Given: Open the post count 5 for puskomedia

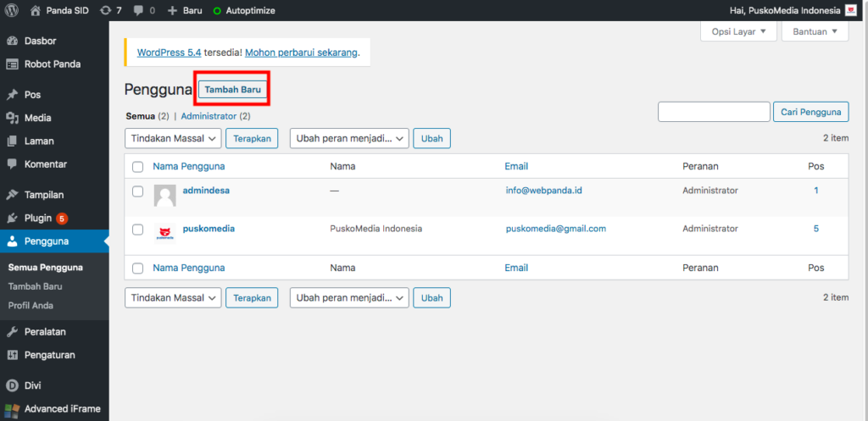Looking at the screenshot, I should pos(816,228).
